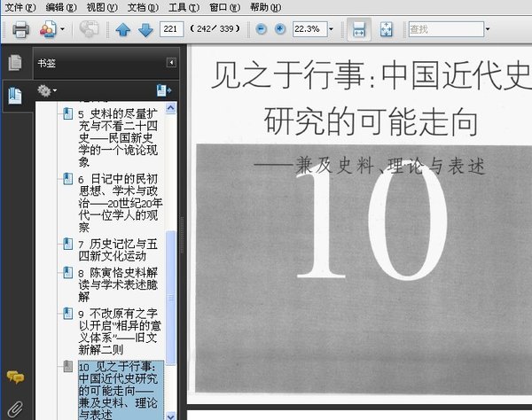The width and height of the screenshot is (532, 420).
Task: Open the collaboration people icon
Action: click(48, 29)
